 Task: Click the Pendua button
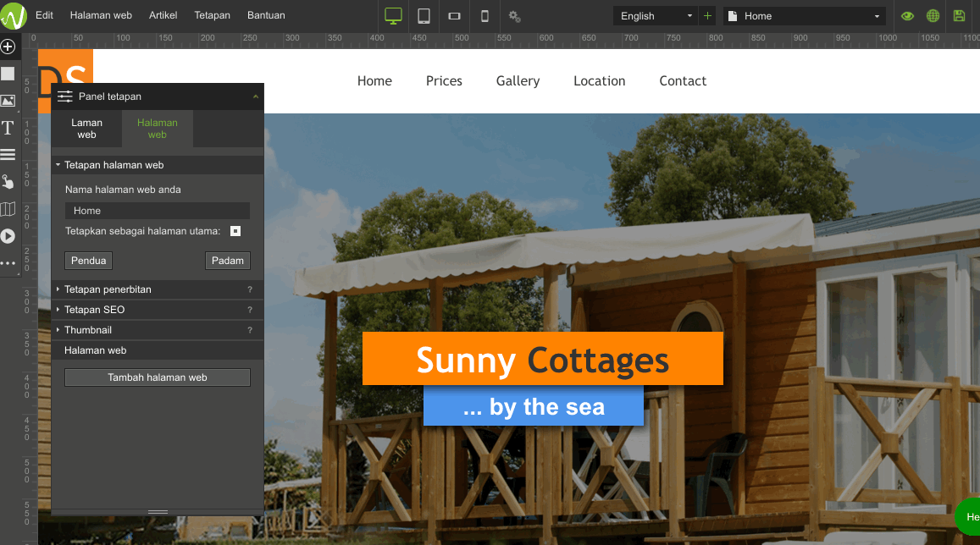(88, 261)
